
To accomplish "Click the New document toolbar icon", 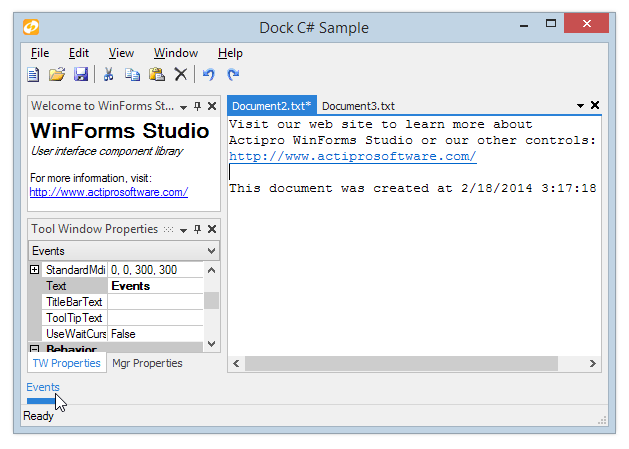I will pos(33,75).
